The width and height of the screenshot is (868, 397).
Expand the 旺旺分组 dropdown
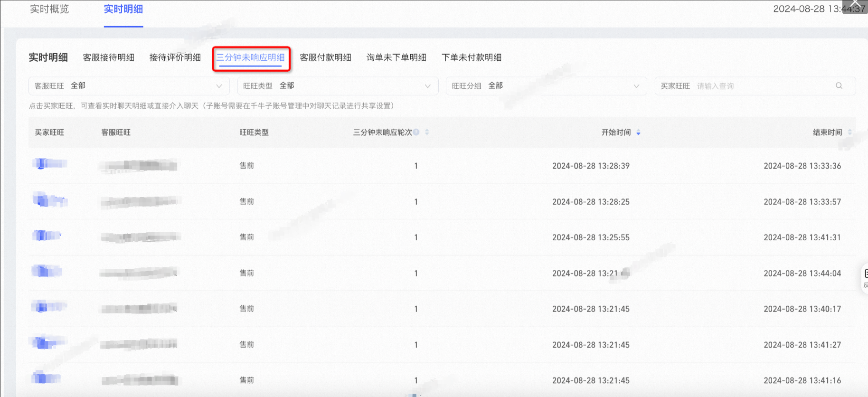click(546, 86)
